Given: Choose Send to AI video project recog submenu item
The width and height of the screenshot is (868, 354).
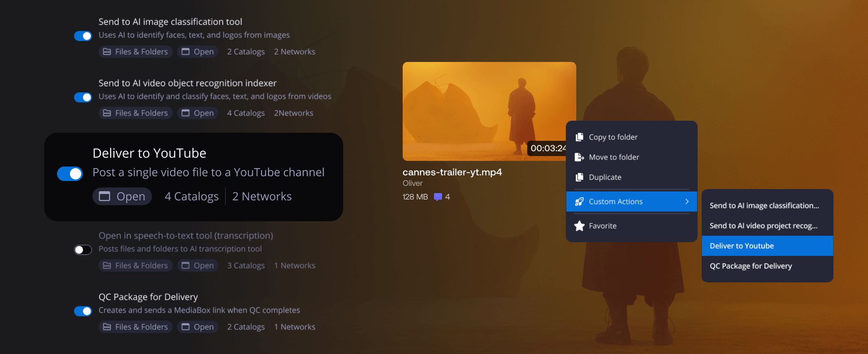Looking at the screenshot, I should 768,226.
